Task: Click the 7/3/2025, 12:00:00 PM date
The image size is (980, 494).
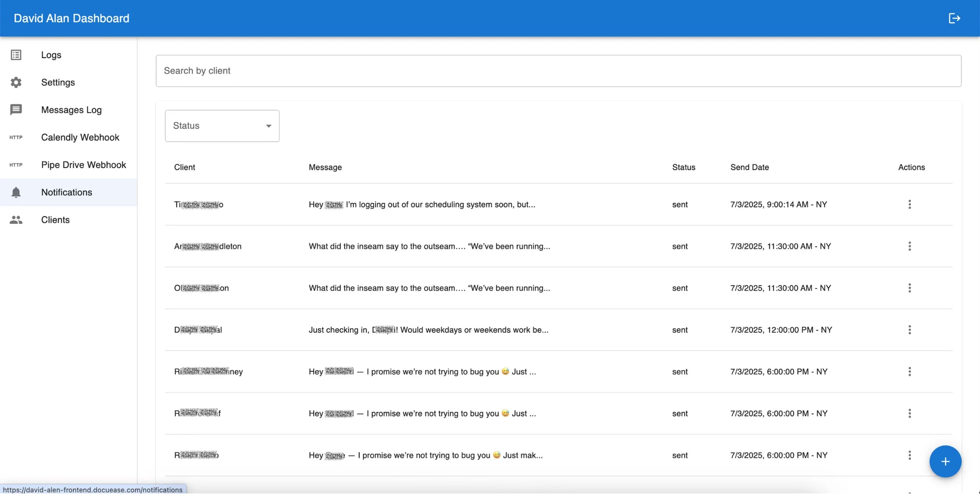Action: click(x=781, y=330)
